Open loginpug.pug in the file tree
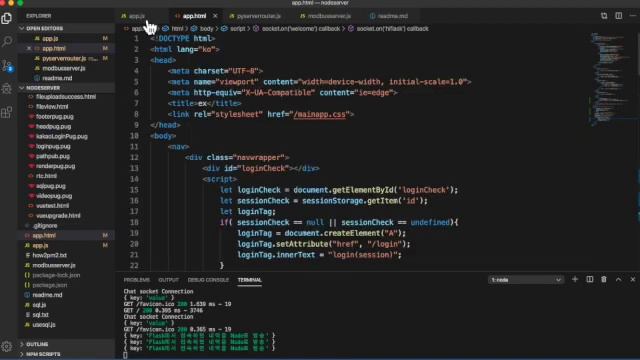Image resolution: width=640 pixels, height=360 pixels. pos(66,146)
